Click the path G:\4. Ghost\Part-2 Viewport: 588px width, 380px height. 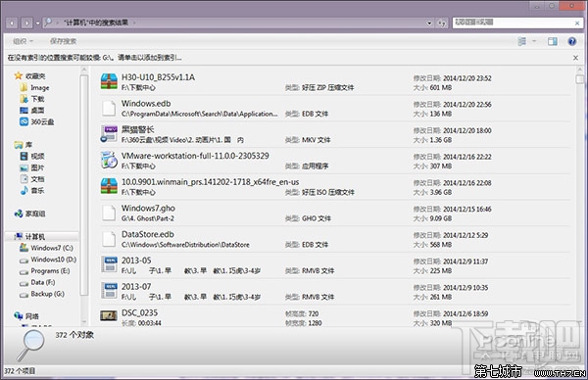tap(147, 218)
